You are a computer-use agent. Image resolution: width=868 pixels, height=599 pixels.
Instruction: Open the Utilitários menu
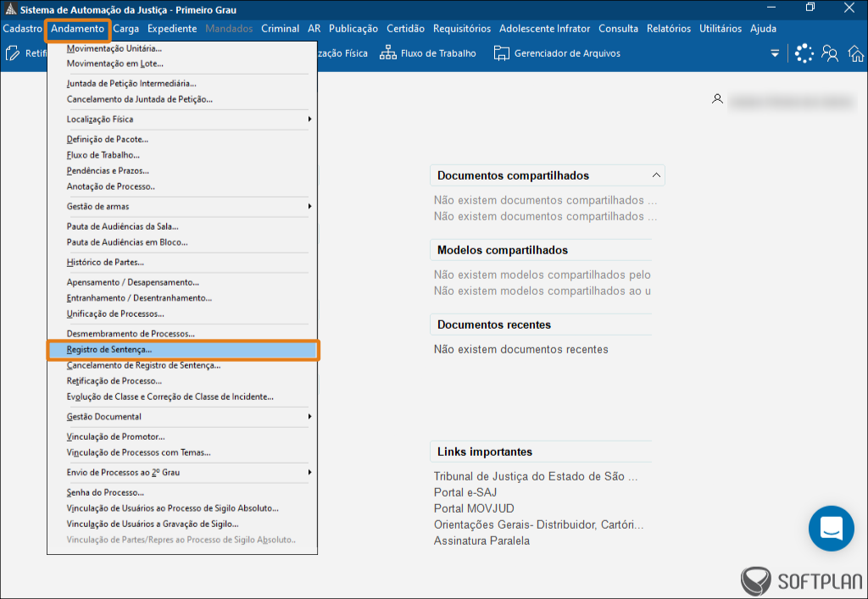pos(721,29)
